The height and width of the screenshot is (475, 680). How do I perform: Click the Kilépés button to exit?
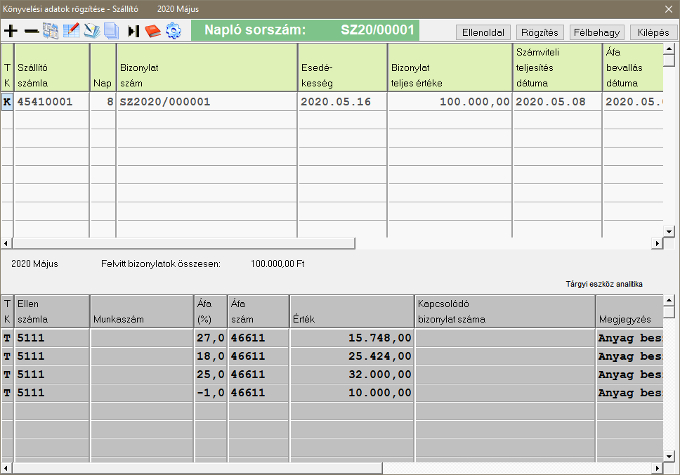[x=648, y=32]
